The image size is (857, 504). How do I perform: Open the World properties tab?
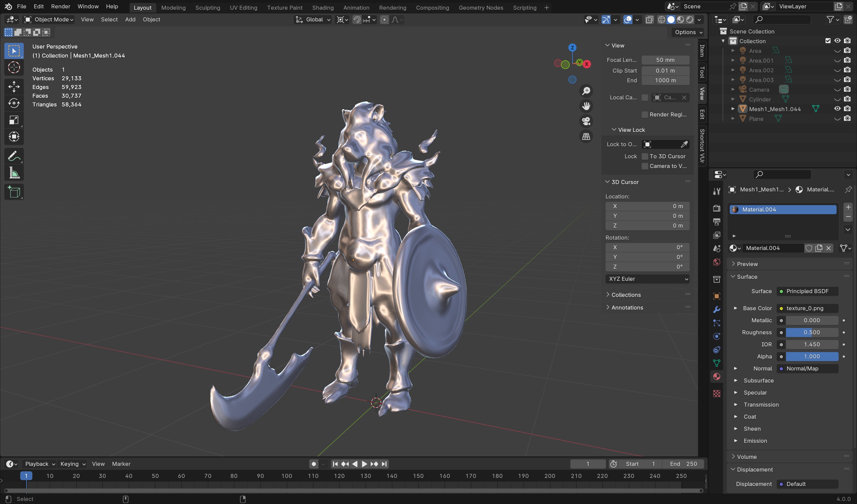tap(716, 262)
